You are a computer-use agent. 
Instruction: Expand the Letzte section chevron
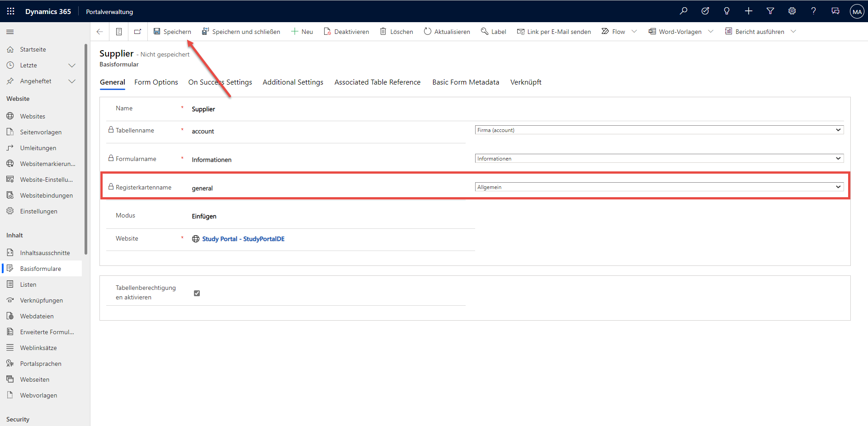click(72, 66)
